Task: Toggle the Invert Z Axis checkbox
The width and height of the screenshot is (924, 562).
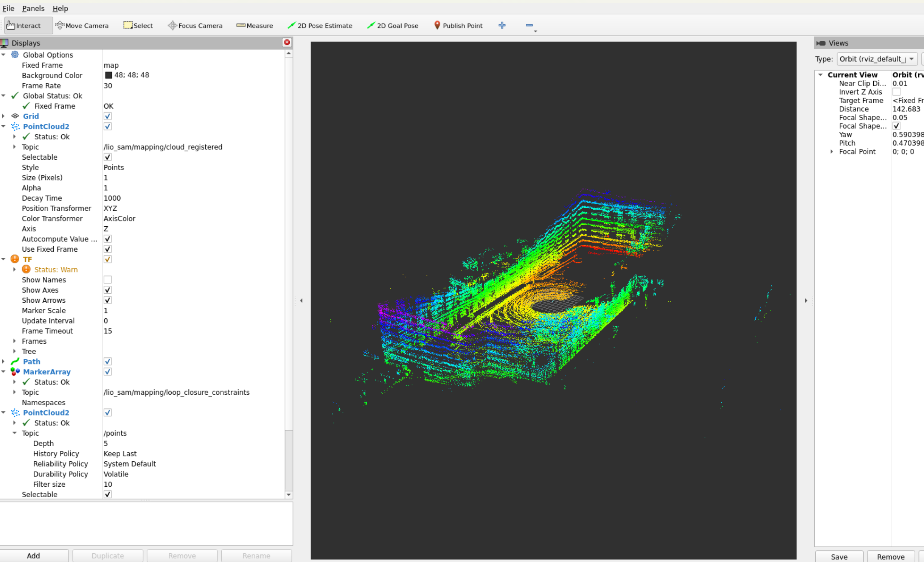Action: click(896, 92)
